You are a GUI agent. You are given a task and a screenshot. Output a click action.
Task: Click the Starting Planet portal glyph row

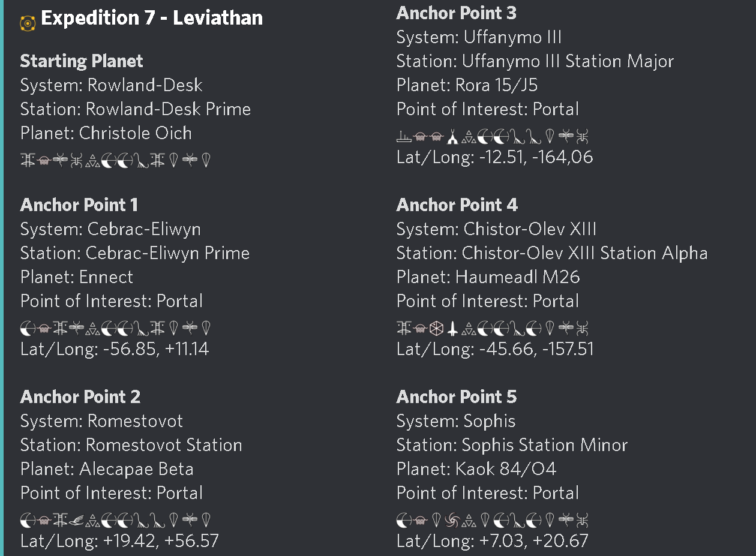(116, 160)
